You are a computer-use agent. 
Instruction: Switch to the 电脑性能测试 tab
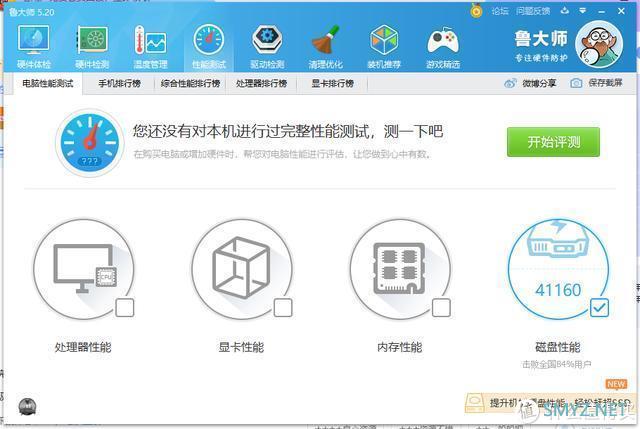point(48,84)
